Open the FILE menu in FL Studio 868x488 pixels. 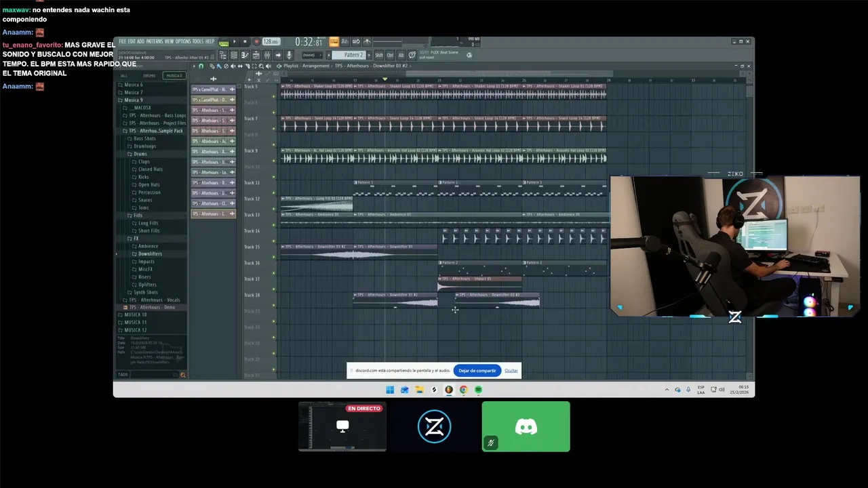(122, 41)
